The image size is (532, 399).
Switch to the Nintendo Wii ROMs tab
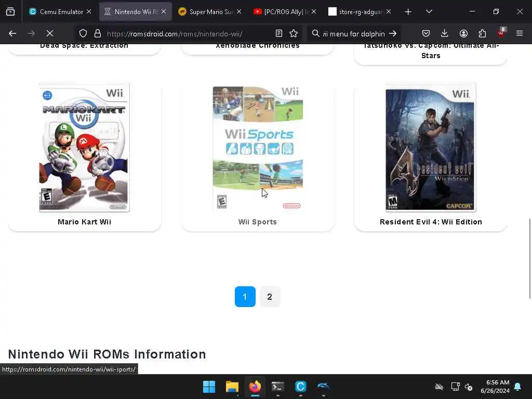coord(136,11)
